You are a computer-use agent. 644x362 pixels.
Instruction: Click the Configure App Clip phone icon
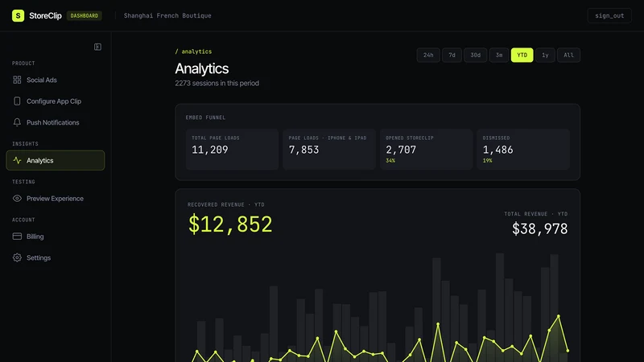17,101
